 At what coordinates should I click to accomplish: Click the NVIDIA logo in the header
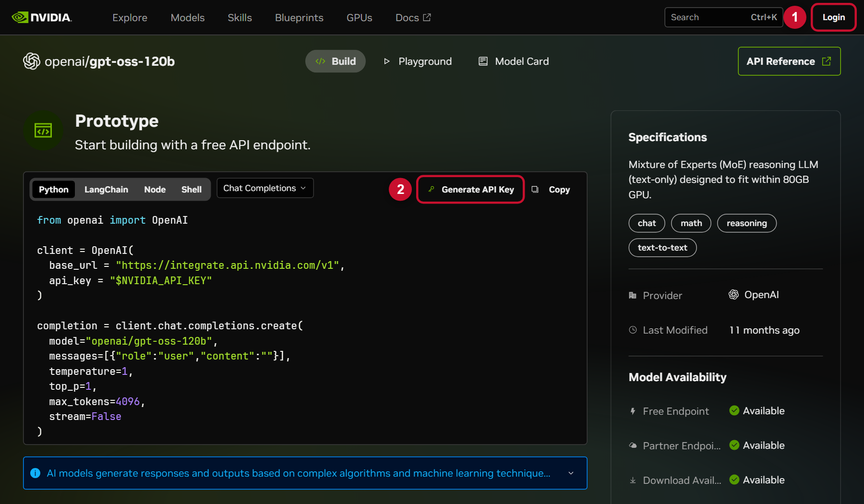[x=42, y=17]
